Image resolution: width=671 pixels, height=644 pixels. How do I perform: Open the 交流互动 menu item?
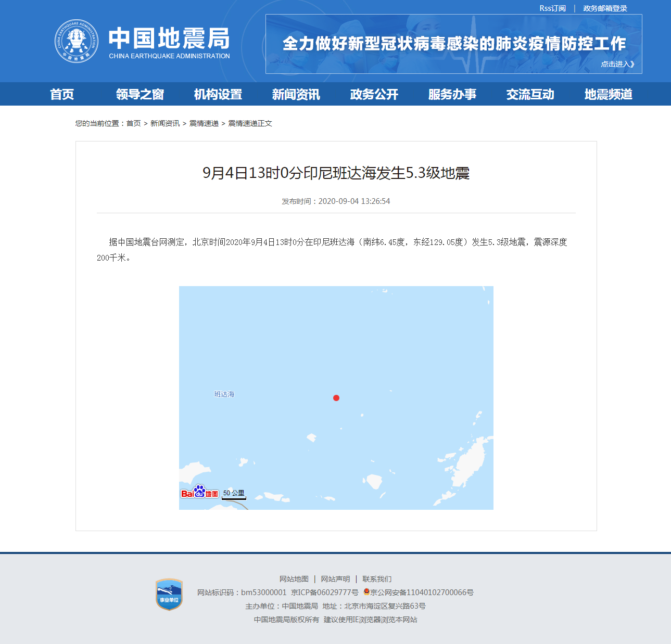[x=530, y=94]
